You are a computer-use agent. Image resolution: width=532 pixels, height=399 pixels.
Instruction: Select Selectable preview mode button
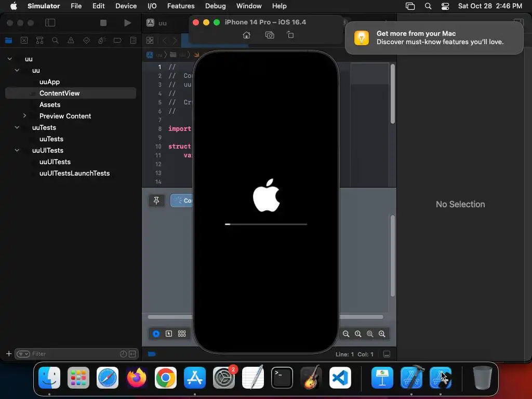click(x=169, y=334)
